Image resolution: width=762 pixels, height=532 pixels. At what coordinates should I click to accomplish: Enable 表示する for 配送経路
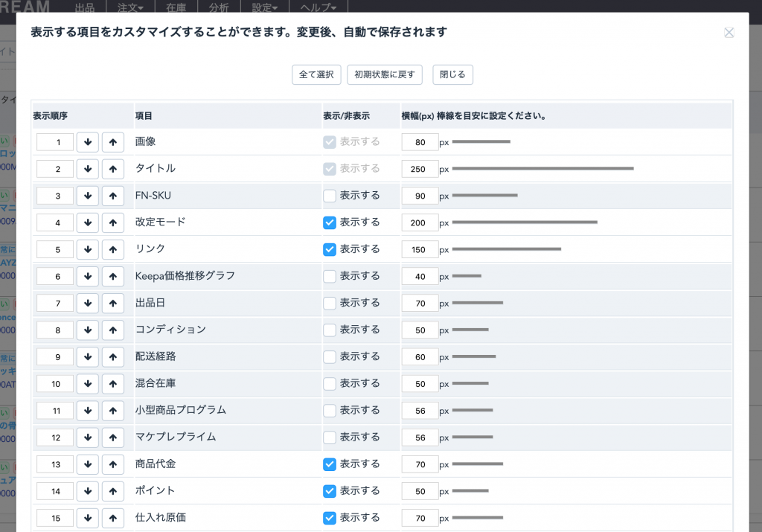coord(330,357)
